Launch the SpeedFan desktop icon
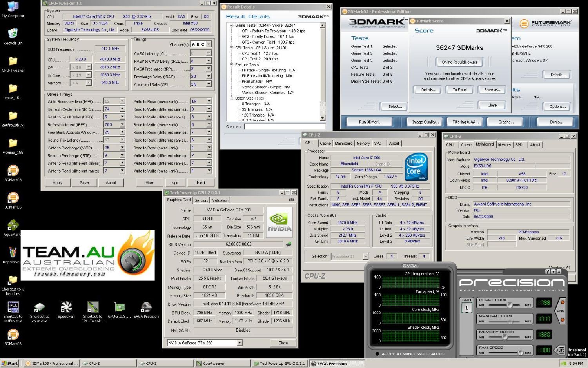This screenshot has height=368, width=588. pyautogui.click(x=66, y=310)
